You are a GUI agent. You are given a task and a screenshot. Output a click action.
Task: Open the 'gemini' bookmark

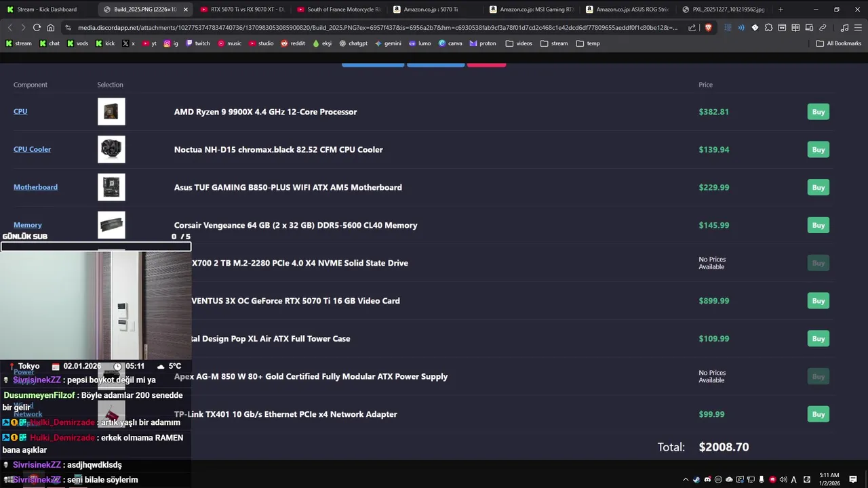tap(388, 43)
